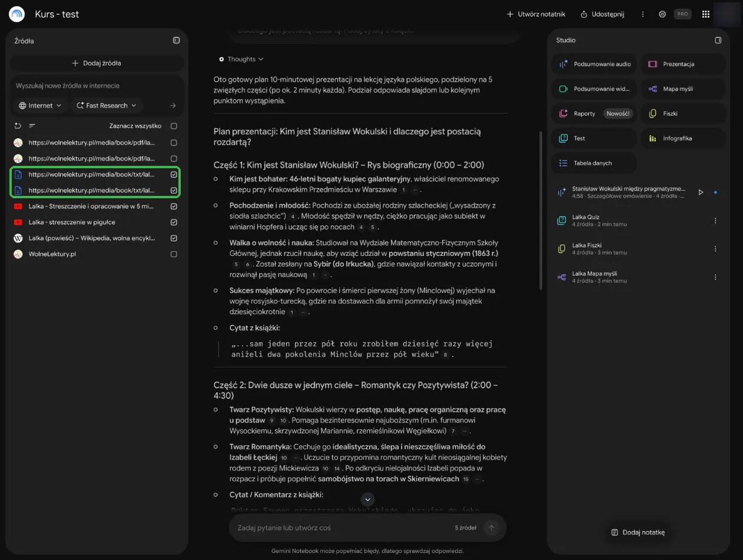Screen dimensions: 743x560
Task: Click the sort sources icon
Action: 32,126
